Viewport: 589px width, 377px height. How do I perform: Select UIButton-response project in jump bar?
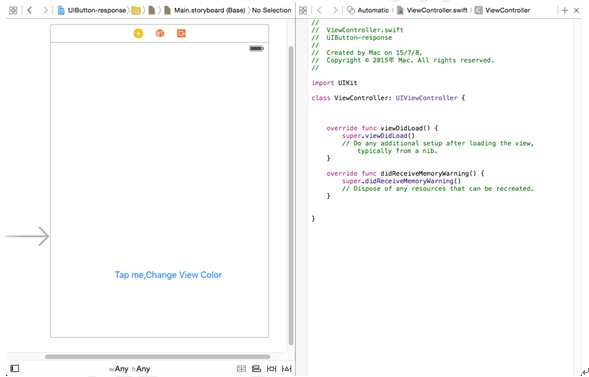[92, 11]
